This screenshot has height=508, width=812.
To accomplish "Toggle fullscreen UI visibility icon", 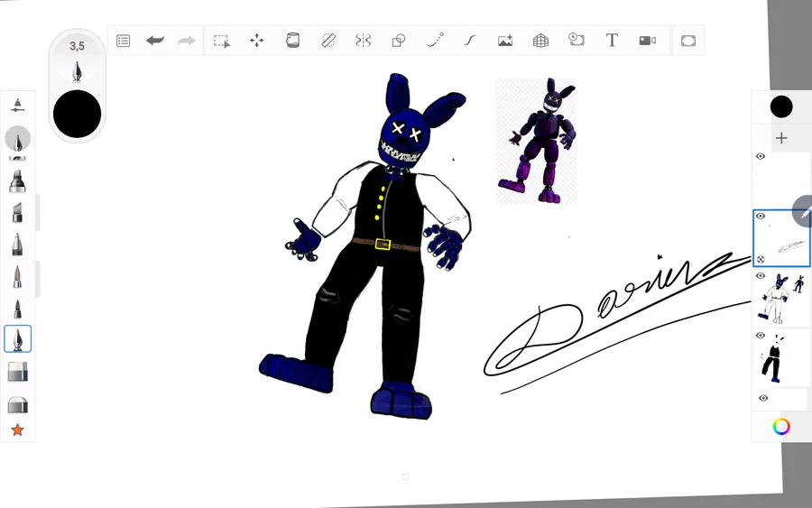I will [688, 41].
